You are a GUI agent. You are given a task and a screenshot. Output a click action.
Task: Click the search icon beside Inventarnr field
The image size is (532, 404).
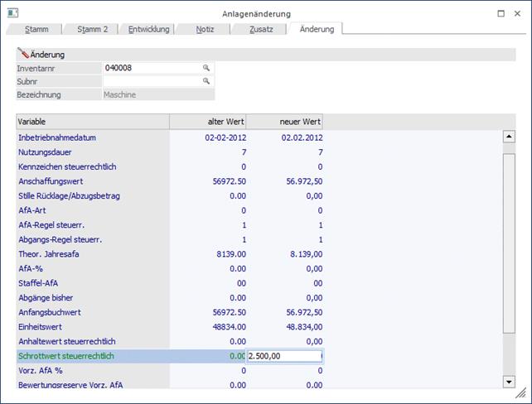(x=206, y=68)
